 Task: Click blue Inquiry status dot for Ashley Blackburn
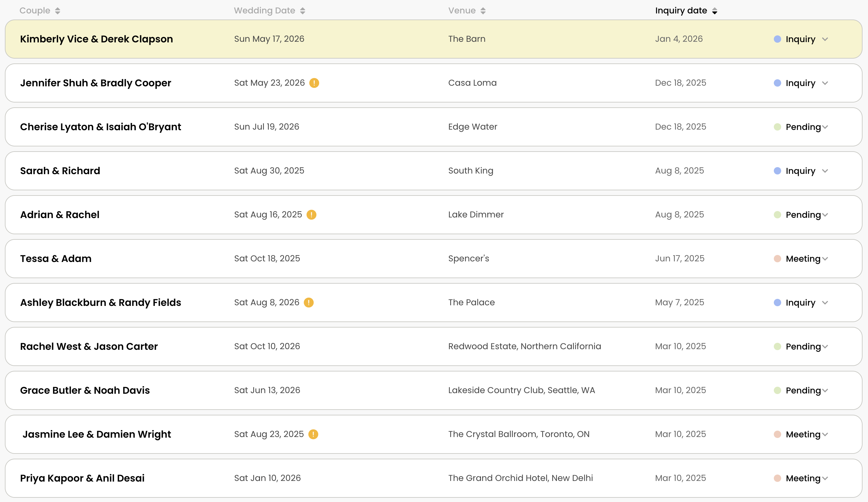coord(777,303)
